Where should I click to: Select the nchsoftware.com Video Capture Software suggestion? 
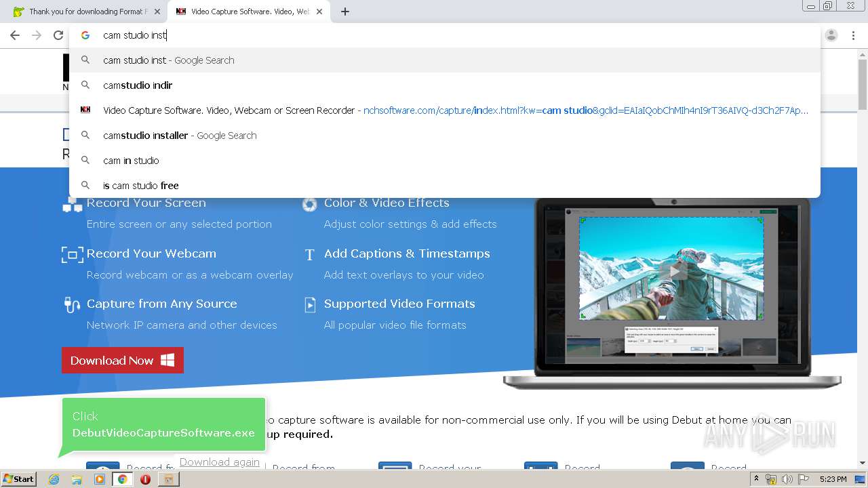pyautogui.click(x=445, y=110)
